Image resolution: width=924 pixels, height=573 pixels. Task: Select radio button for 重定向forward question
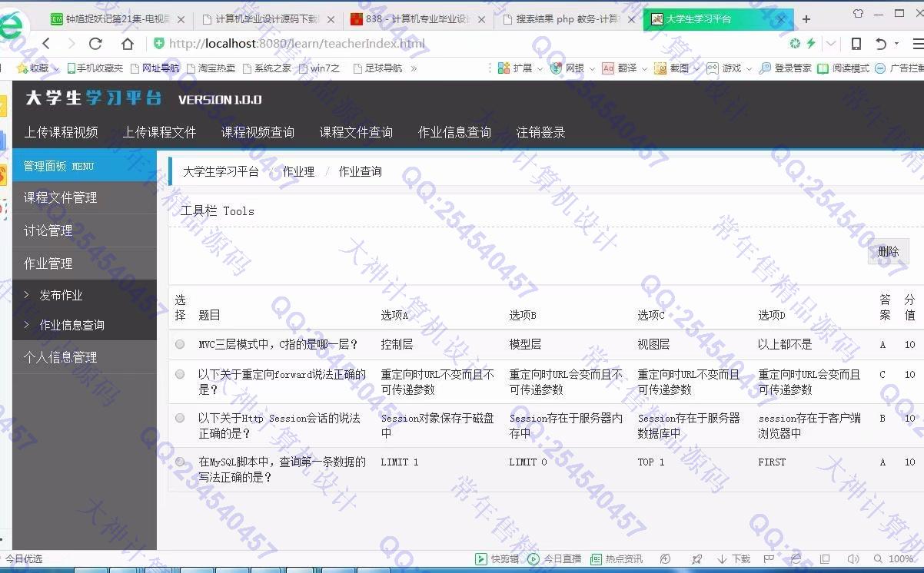point(180,374)
